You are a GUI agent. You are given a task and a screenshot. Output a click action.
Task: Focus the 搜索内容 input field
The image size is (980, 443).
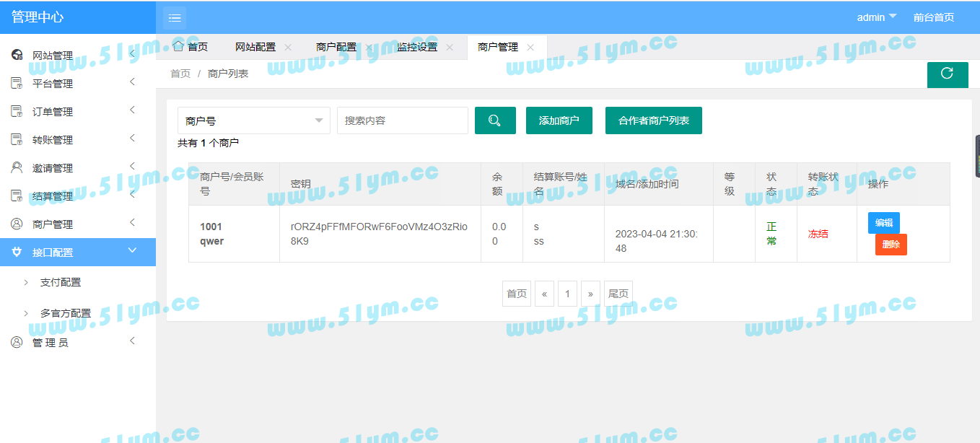click(x=403, y=120)
